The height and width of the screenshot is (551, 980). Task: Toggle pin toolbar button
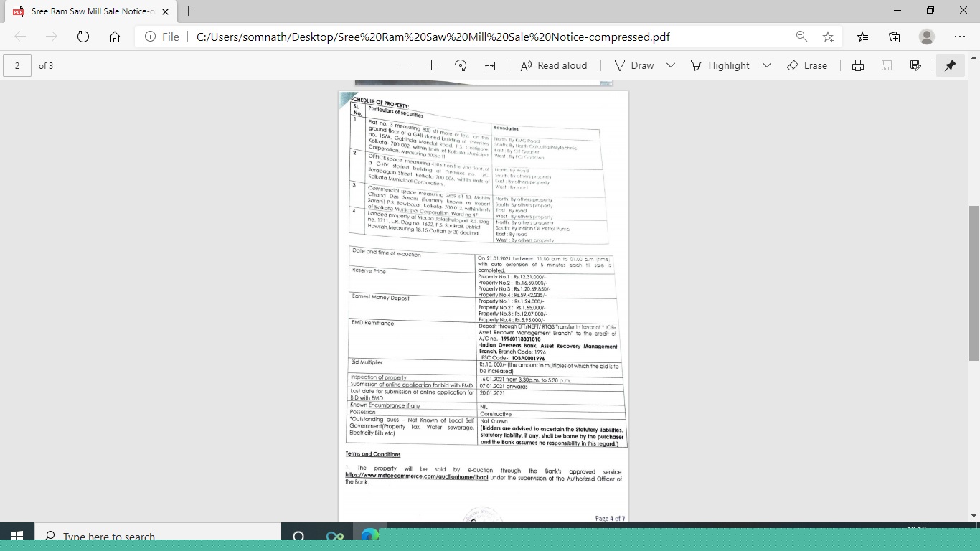tap(950, 65)
